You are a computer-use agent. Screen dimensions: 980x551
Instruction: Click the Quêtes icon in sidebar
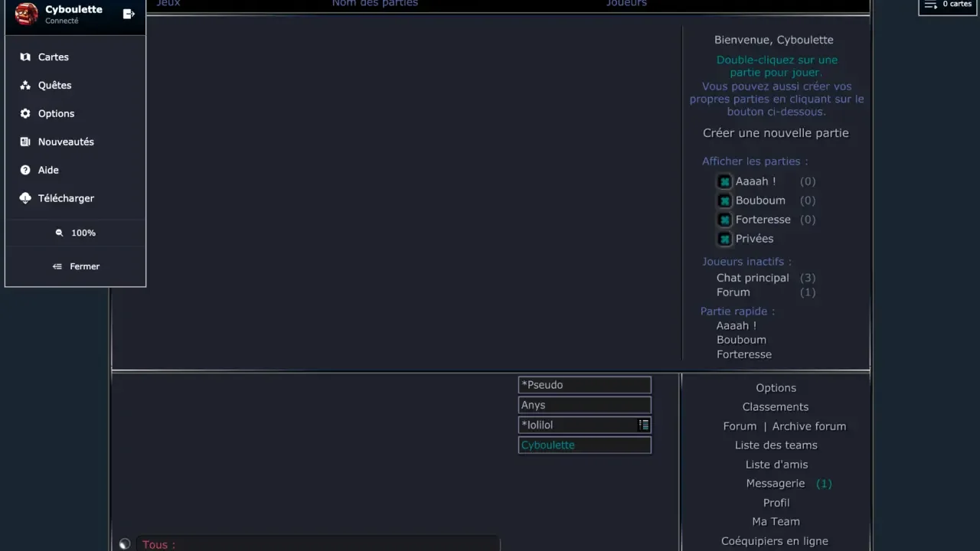[x=25, y=86]
